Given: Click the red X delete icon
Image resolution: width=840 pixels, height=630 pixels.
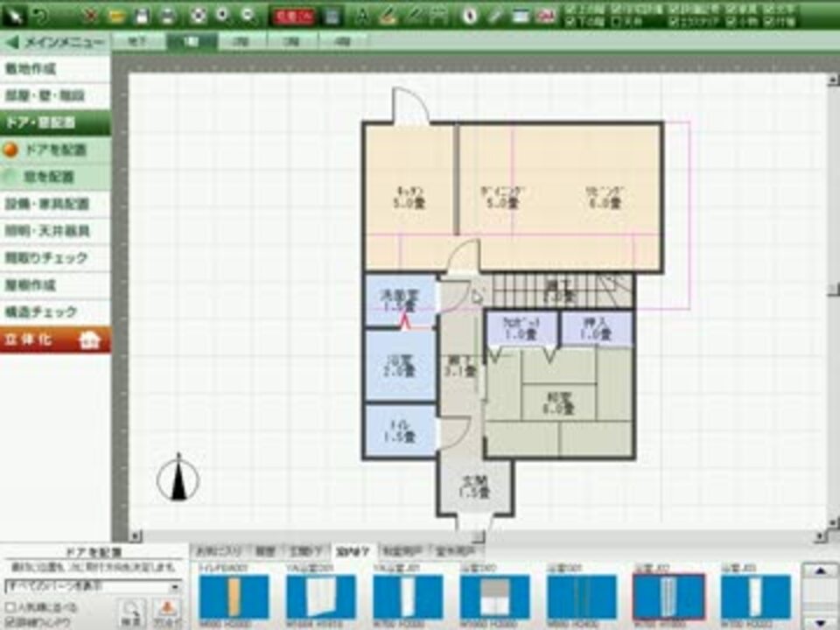Looking at the screenshot, I should [x=90, y=16].
